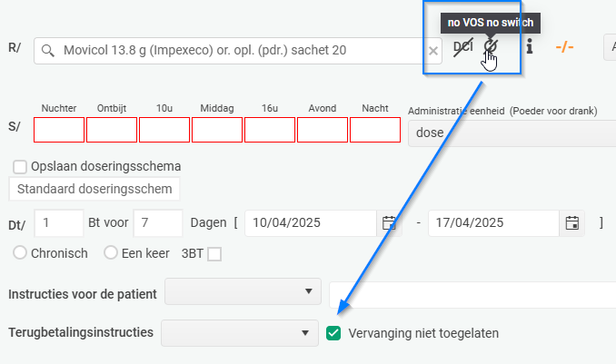Image resolution: width=616 pixels, height=364 pixels.
Task: Click the crossed-out DCI icon
Action: pyautogui.click(x=463, y=47)
